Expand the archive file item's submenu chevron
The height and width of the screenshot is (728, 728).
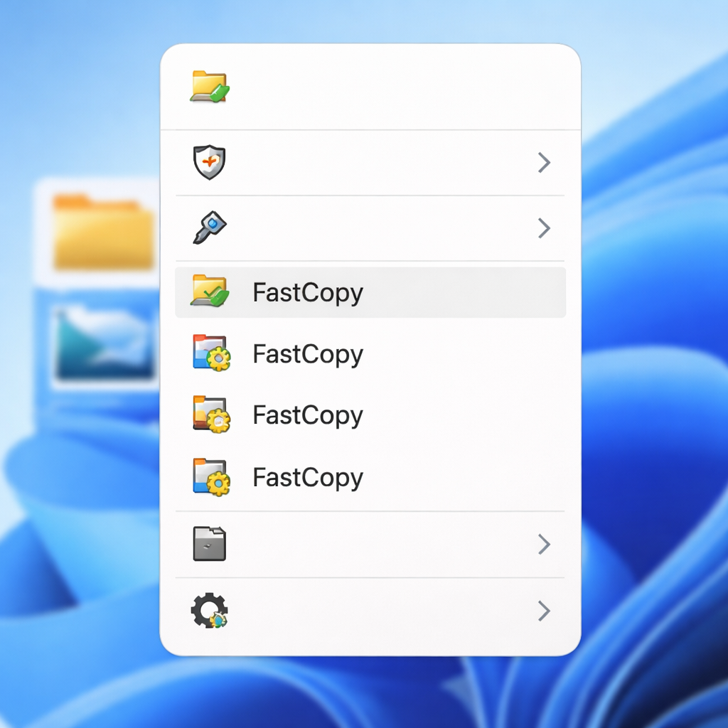(x=544, y=544)
